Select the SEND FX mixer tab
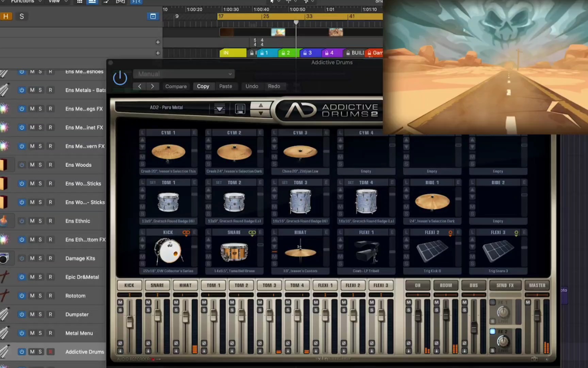This screenshot has height=368, width=588. coord(505,285)
